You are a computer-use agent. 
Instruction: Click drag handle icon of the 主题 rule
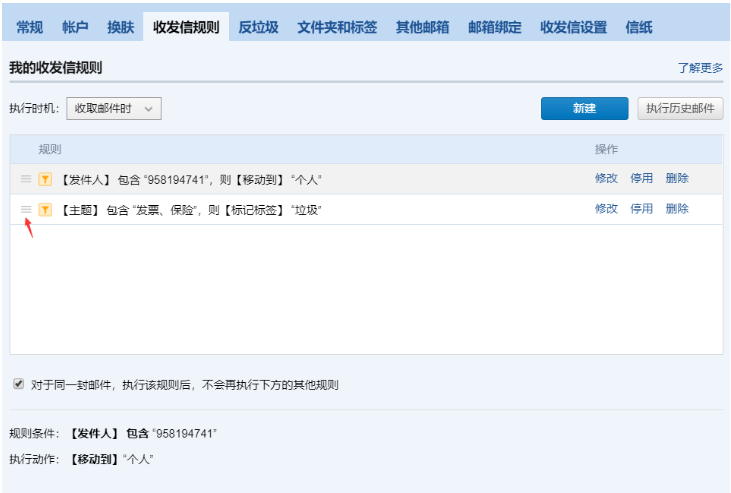26,209
